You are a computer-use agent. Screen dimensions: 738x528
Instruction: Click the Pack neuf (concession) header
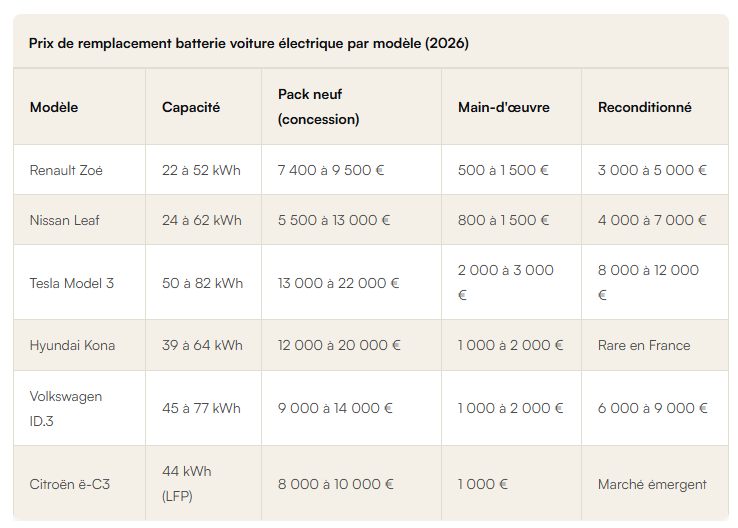(318, 107)
